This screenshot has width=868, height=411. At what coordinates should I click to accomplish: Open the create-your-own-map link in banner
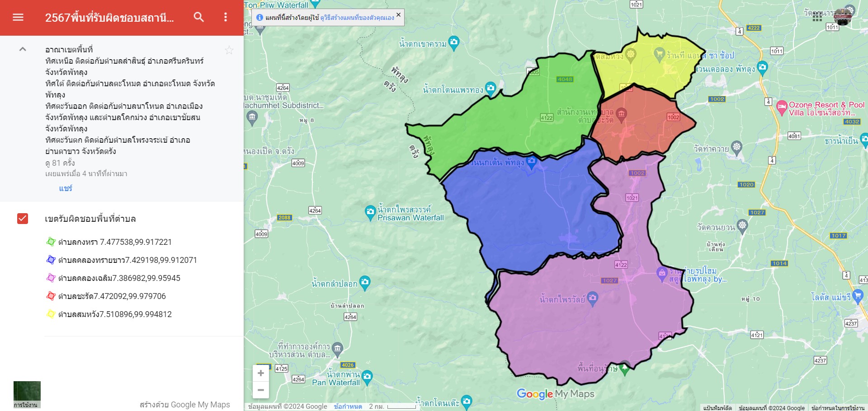357,18
